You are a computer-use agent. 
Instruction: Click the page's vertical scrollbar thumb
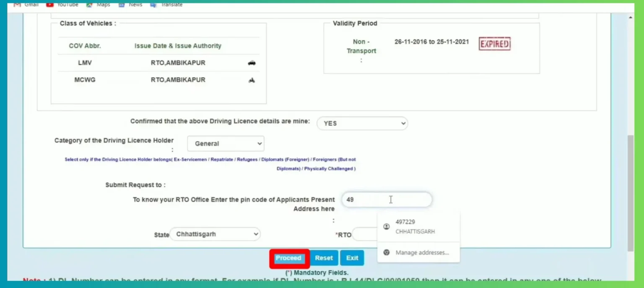point(631,193)
